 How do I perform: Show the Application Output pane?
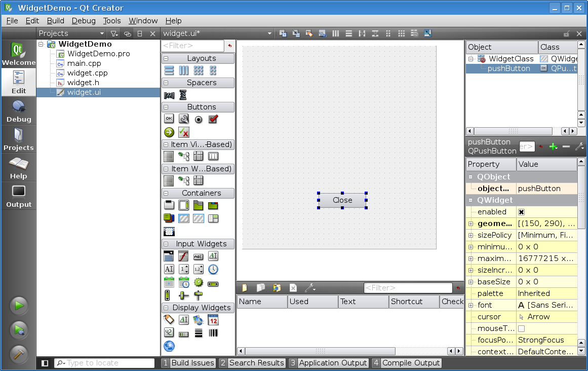pyautogui.click(x=329, y=363)
